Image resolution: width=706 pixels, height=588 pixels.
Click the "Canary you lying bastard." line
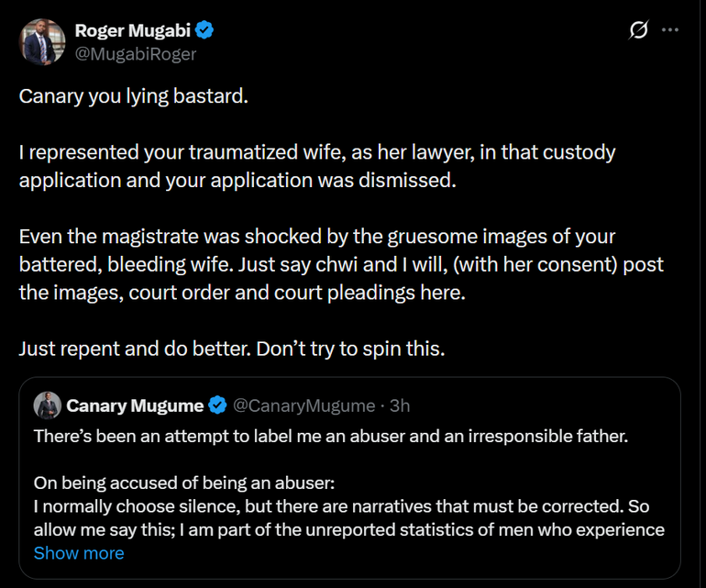(x=134, y=96)
